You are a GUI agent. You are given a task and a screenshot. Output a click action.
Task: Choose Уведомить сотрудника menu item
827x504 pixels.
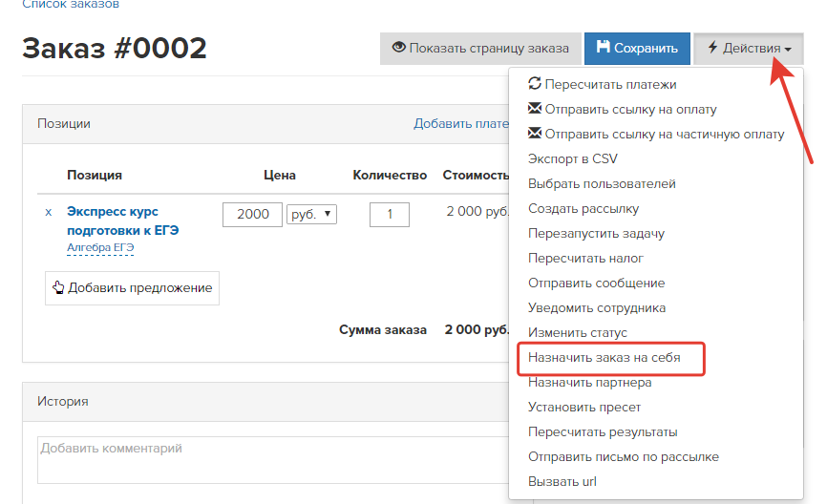click(597, 307)
